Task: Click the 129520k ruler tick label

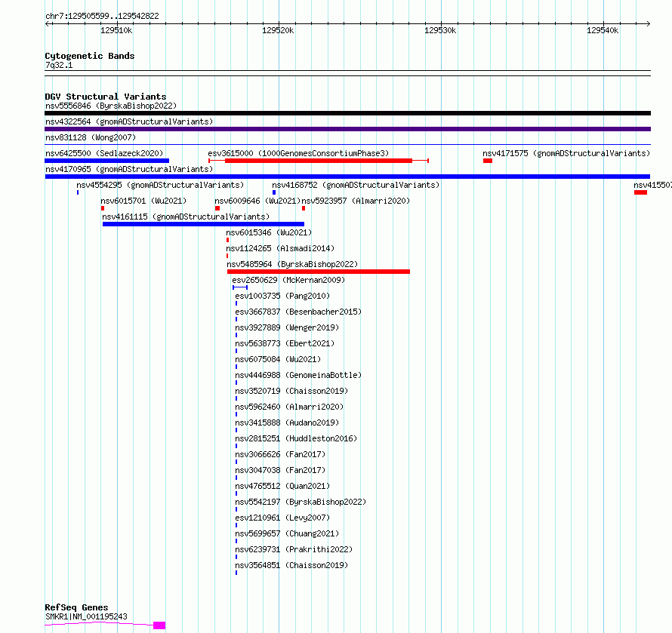Action: click(x=278, y=30)
